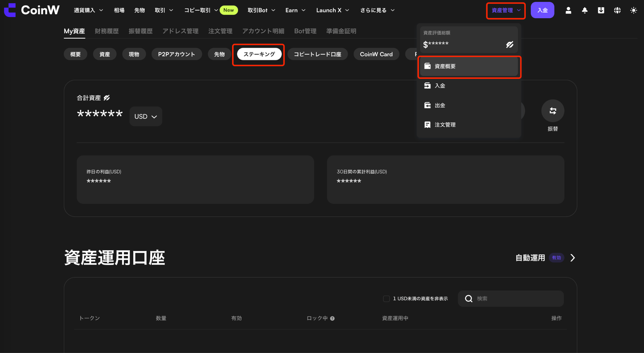The image size is (644, 353).
Task: Open the USD currency selector
Action: (x=146, y=117)
